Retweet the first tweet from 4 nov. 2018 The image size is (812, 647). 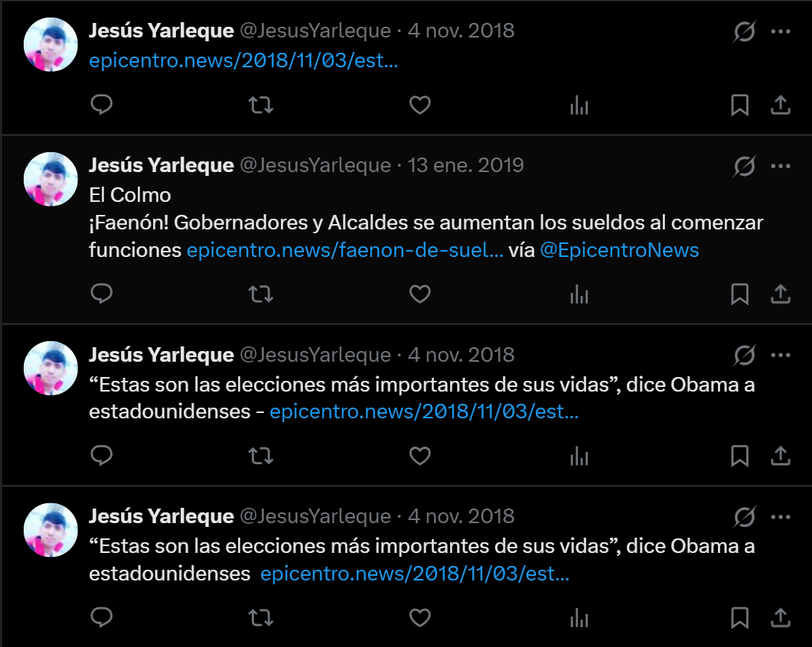261,105
